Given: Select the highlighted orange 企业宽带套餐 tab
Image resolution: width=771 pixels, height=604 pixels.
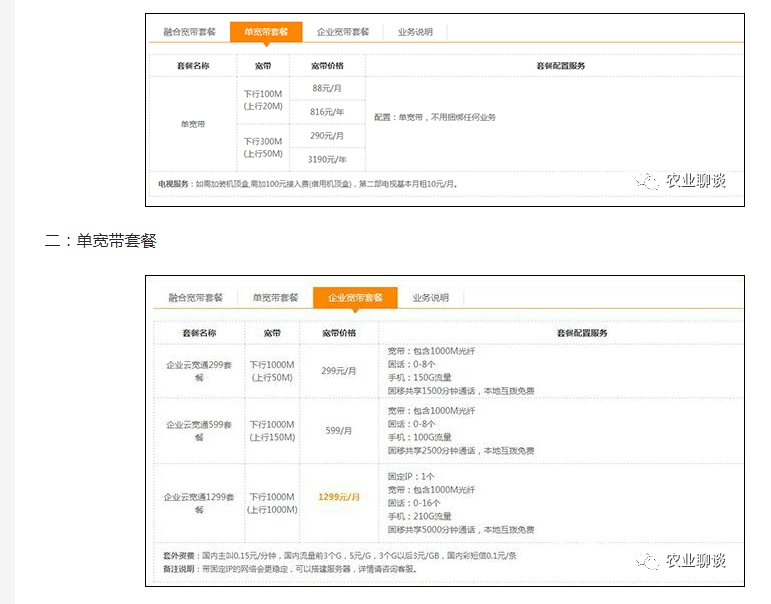Looking at the screenshot, I should point(355,298).
